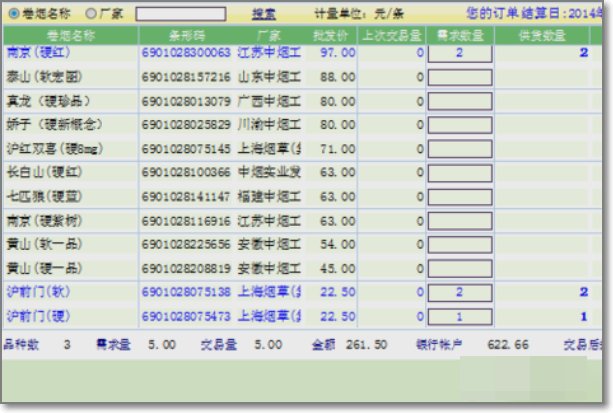Click barcode 6901028300063
The width and height of the screenshot is (613, 413).
(186, 52)
